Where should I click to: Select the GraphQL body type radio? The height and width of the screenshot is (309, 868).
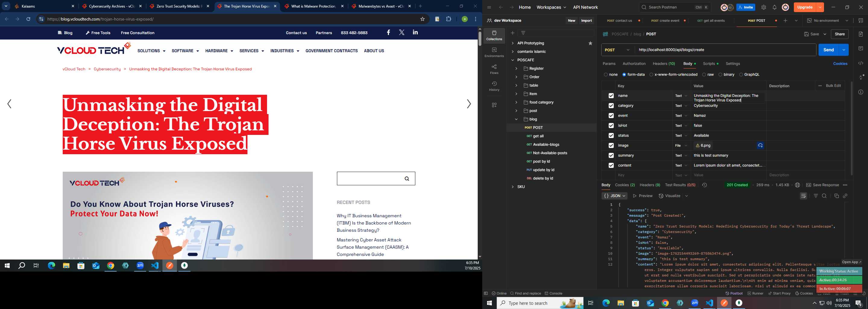[741, 75]
